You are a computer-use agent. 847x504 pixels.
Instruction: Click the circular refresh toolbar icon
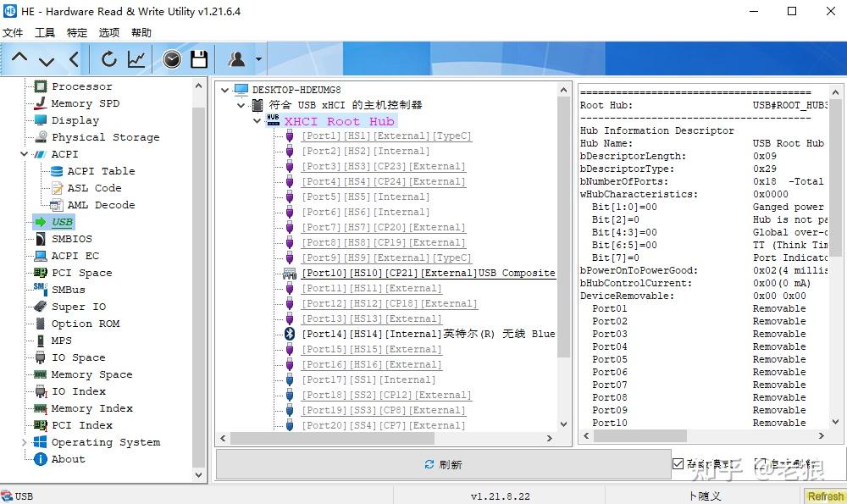pos(110,59)
